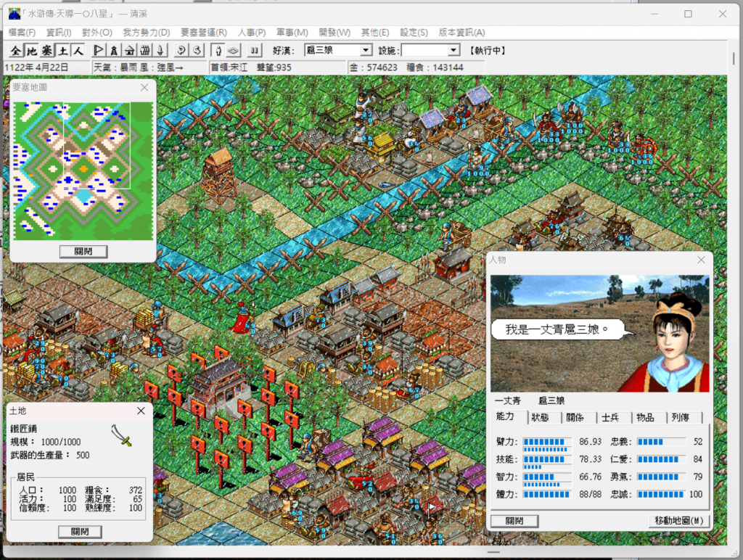743x560 pixels.
Task: Close the 要塞地圖 panel with X
Action: click(x=144, y=87)
